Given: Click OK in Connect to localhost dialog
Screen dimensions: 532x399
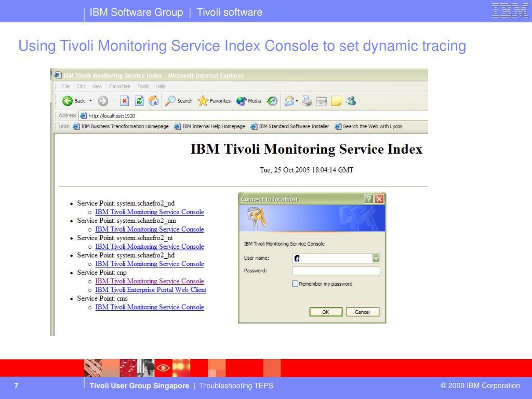Looking at the screenshot, I should 326,312.
